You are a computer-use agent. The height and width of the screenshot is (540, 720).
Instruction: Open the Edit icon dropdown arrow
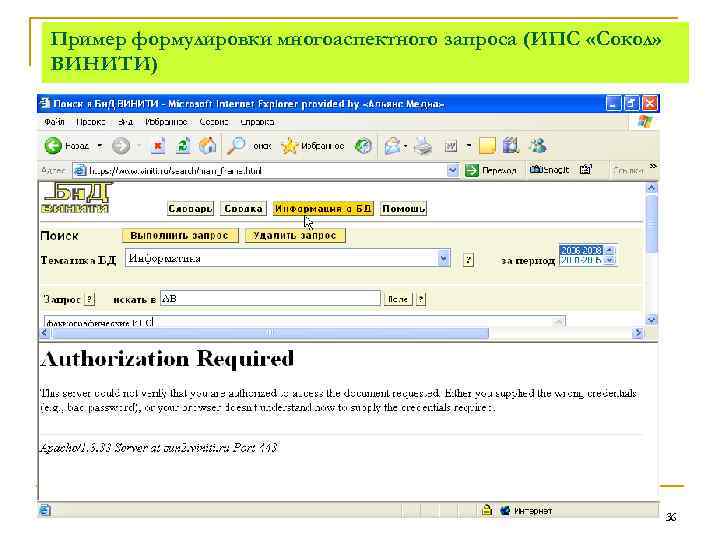point(469,146)
